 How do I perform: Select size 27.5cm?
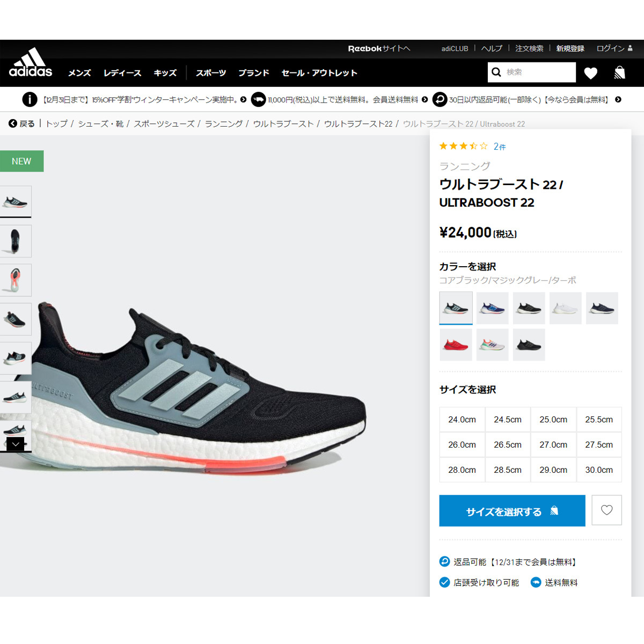599,445
